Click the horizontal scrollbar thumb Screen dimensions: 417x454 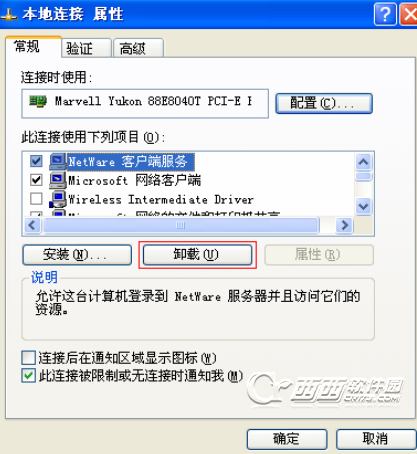tap(181, 225)
